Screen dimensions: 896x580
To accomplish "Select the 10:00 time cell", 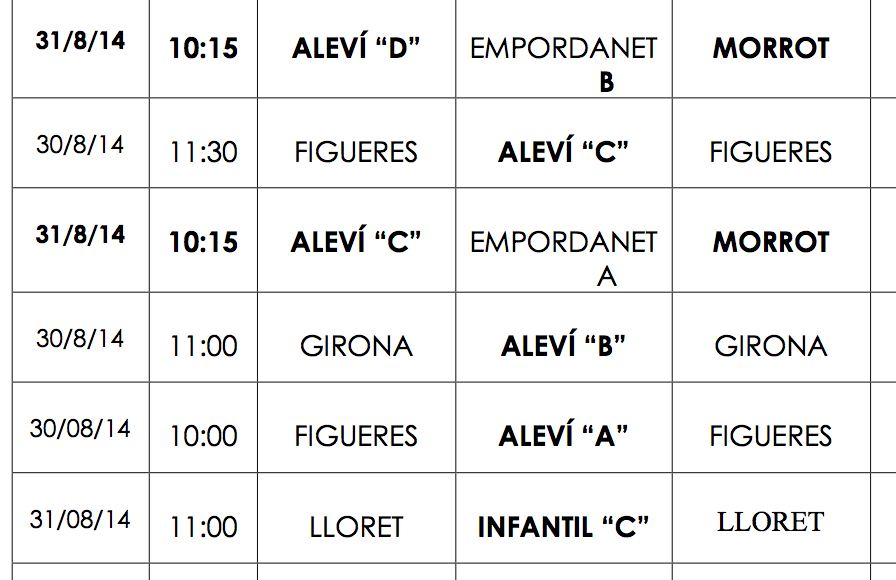I will (203, 436).
